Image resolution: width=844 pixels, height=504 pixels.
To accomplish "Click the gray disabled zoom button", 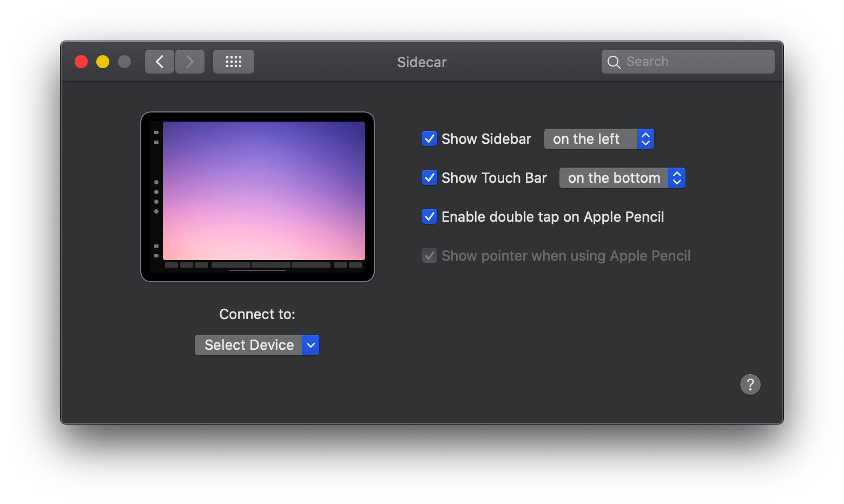I will point(124,62).
